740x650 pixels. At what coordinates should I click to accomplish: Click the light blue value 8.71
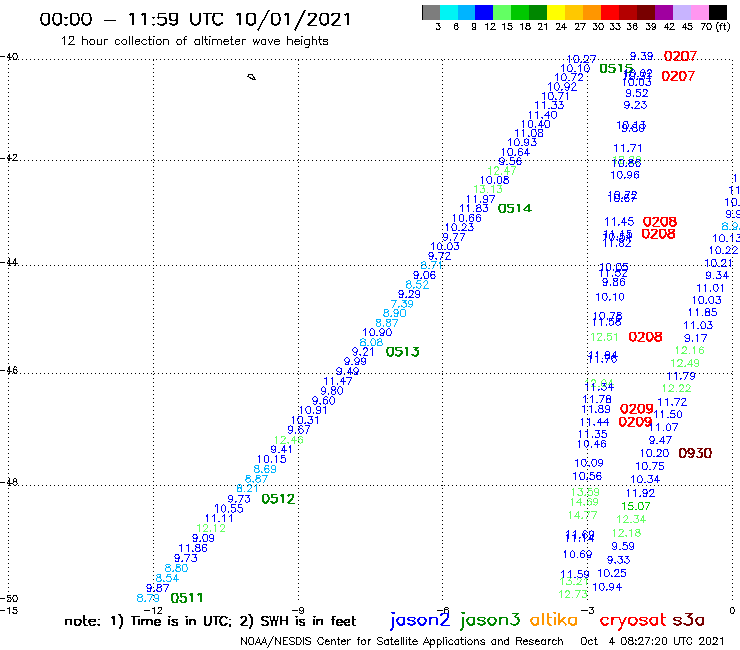point(431,265)
